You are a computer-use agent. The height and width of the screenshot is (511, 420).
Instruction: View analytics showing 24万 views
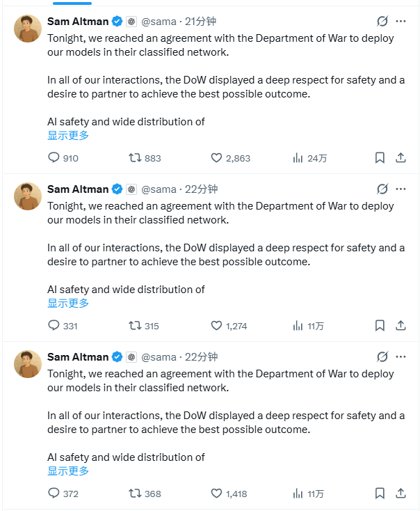(x=298, y=158)
